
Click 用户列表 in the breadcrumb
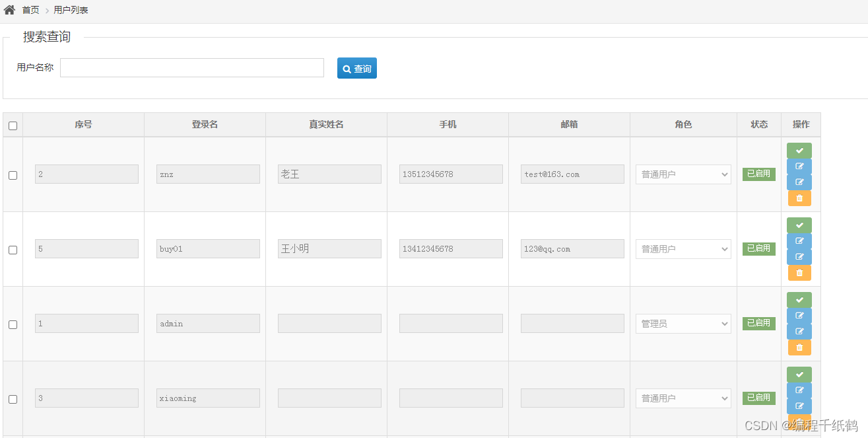coord(71,10)
